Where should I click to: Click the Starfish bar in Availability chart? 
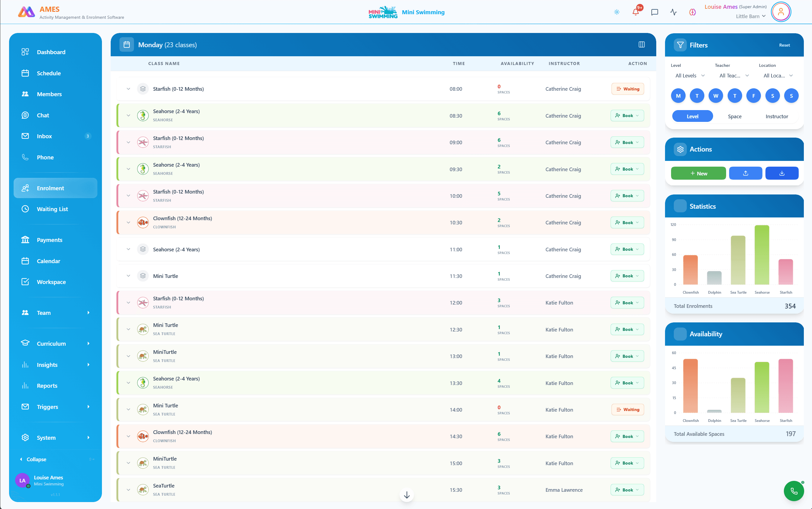click(x=786, y=385)
